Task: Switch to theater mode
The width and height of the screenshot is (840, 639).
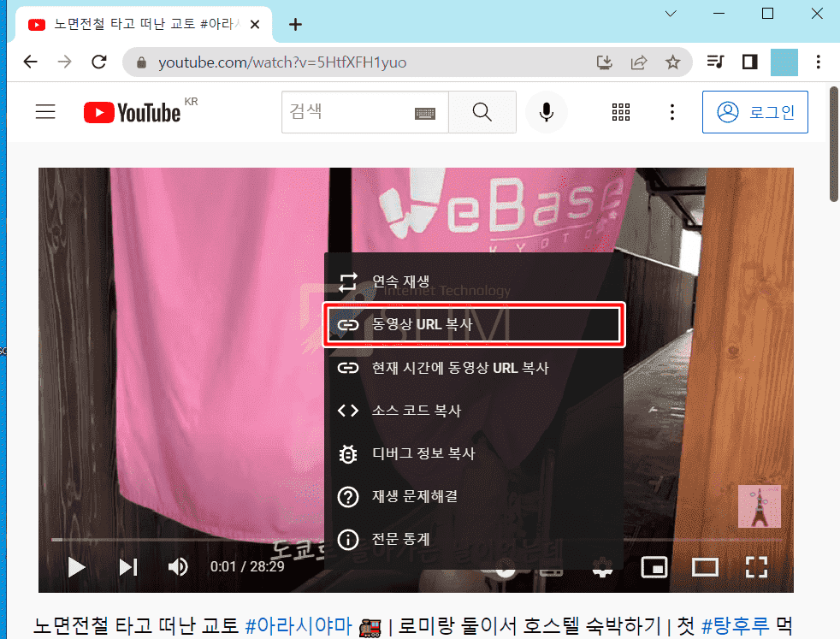Action: pos(705,567)
